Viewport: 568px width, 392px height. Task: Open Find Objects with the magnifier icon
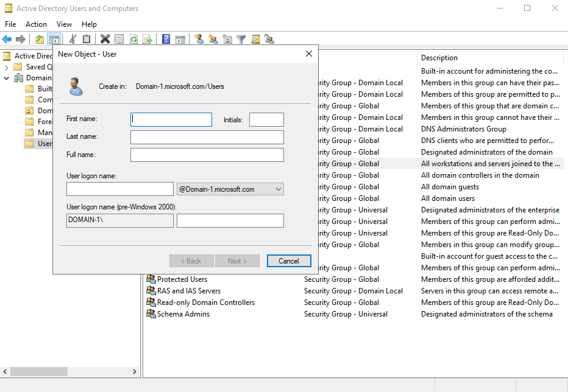click(x=255, y=39)
